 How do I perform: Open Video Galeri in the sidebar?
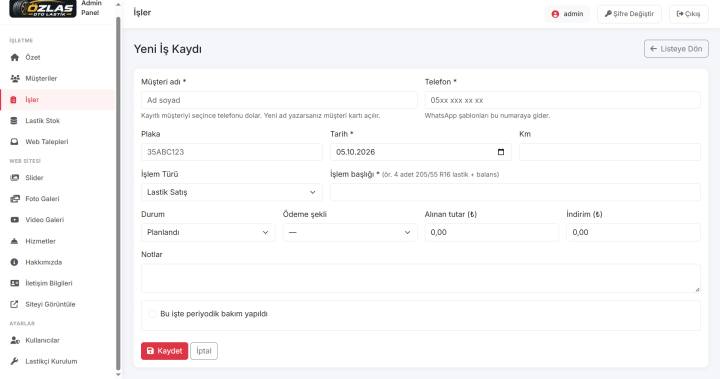click(x=57, y=220)
